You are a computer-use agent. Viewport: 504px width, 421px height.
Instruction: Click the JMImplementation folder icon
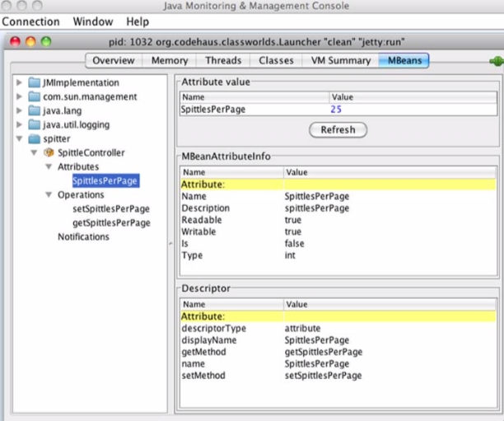click(x=34, y=83)
